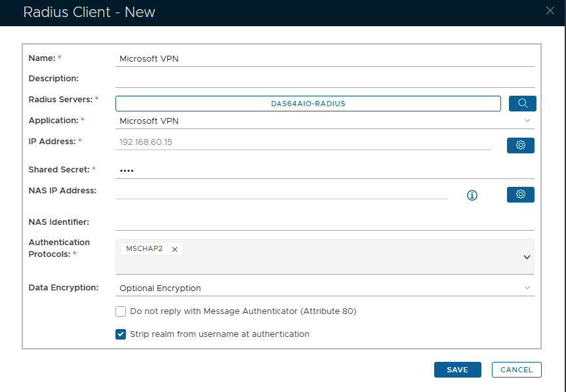Screen dimensions: 566x392
Task: Remove the MSCHAP2 protocol tag
Action: (x=174, y=249)
